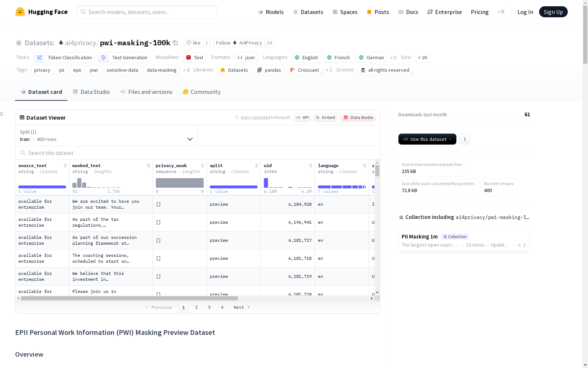Click masked text 'The coaching sessions' cell

pos(111,258)
